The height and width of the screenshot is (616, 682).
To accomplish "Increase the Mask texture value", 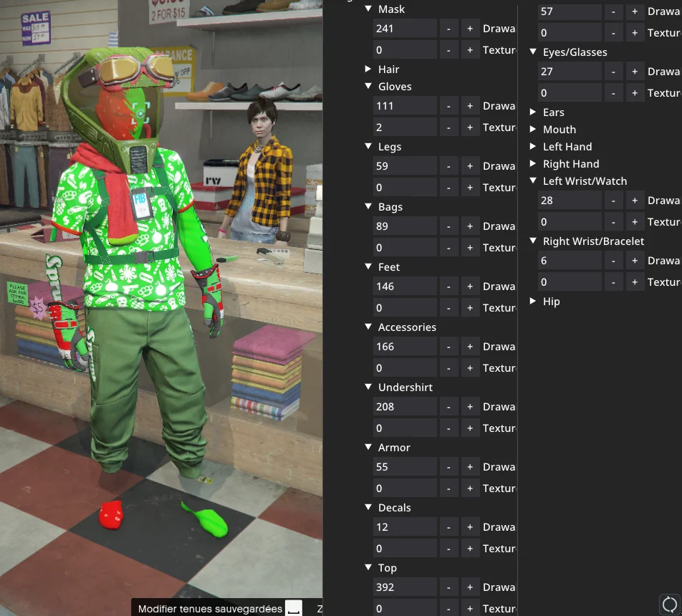I will (x=470, y=50).
